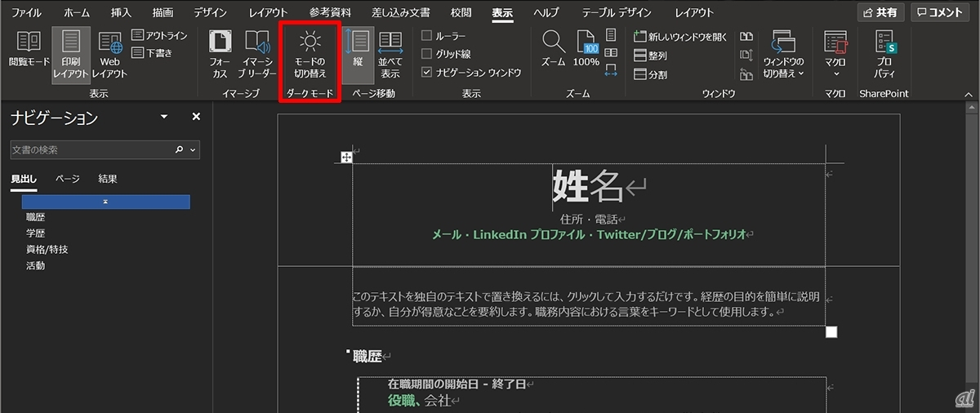Screen dimensions: 980x413
Task: Switch to ページ tab in navigation
Action: [68, 179]
